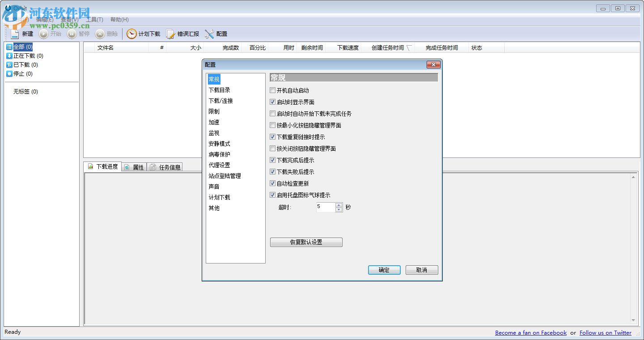Click the 恢复默认设置 button
644x340 pixels.
click(x=306, y=242)
